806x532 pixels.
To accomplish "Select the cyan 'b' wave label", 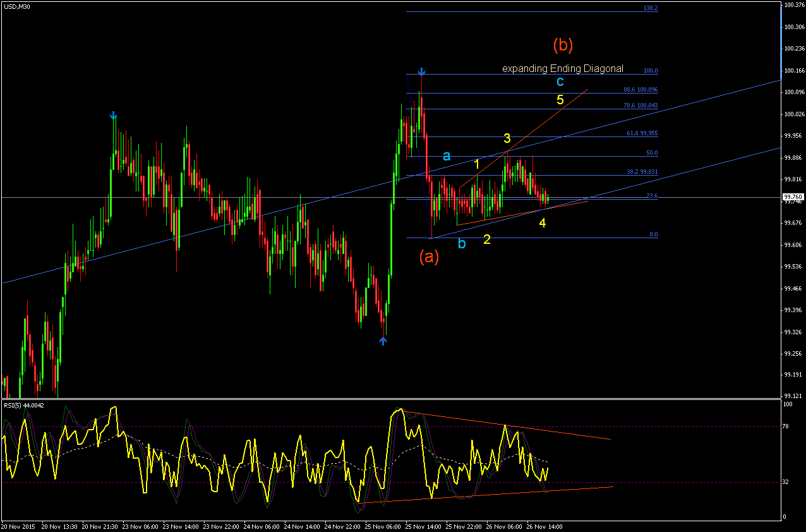I will (462, 243).
